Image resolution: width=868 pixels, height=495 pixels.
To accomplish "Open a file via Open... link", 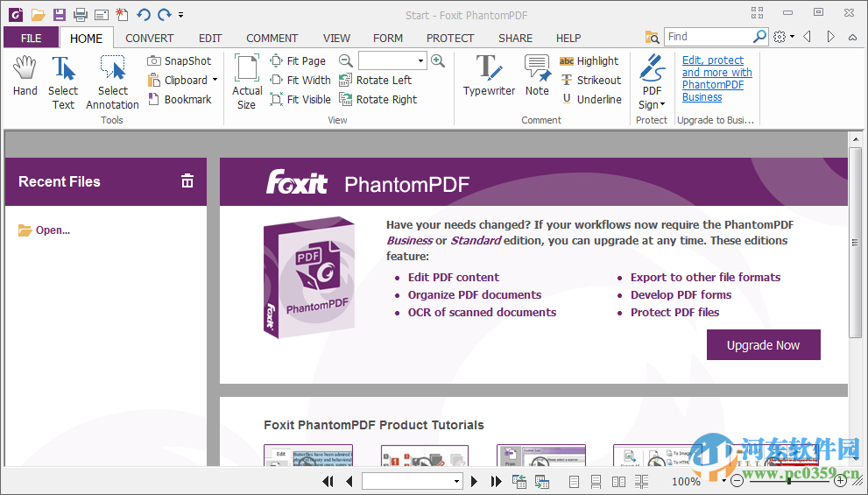I will [x=45, y=230].
